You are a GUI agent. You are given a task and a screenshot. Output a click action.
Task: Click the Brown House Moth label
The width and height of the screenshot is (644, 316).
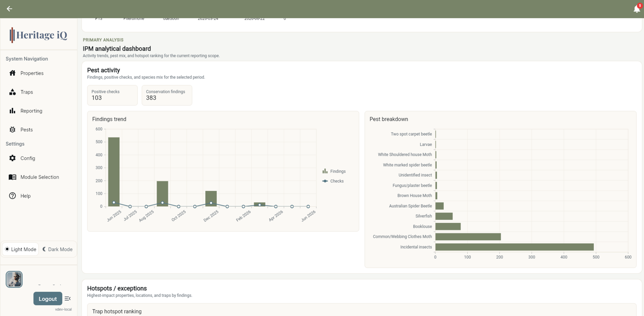(415, 195)
